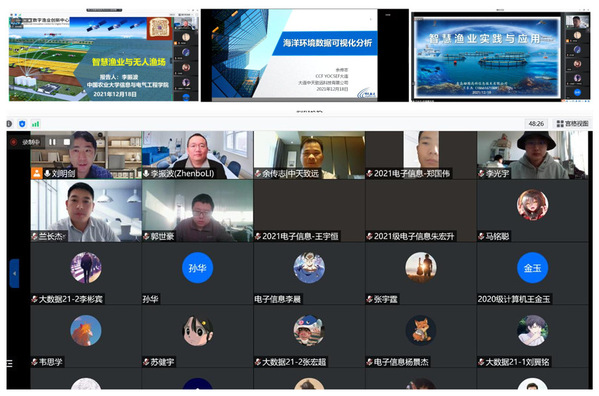Click the blue security shield icon
The width and height of the screenshot is (599, 396).
pos(22,124)
